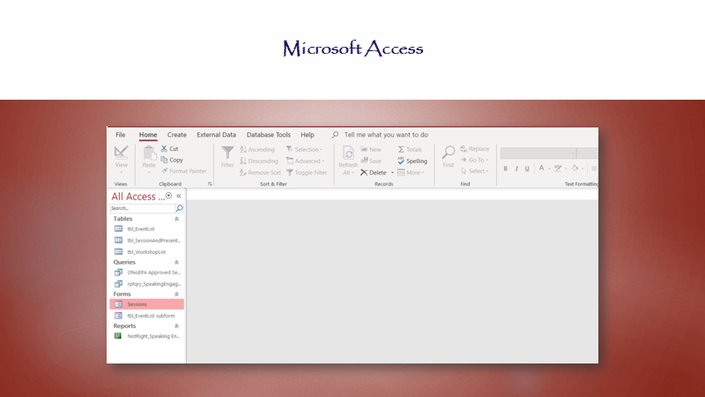Screen dimensions: 705x397
Task: Cut the selection with the scissors icon
Action: pyautogui.click(x=164, y=148)
